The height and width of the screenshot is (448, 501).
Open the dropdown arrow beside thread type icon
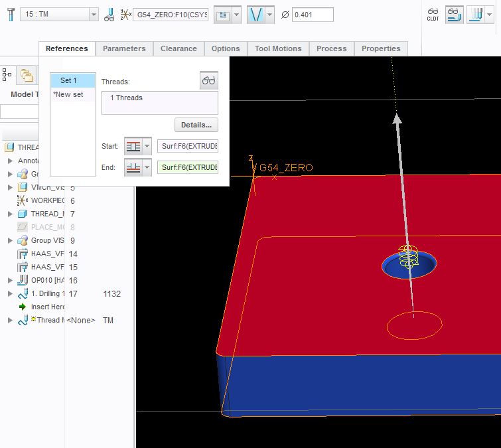[236, 15]
